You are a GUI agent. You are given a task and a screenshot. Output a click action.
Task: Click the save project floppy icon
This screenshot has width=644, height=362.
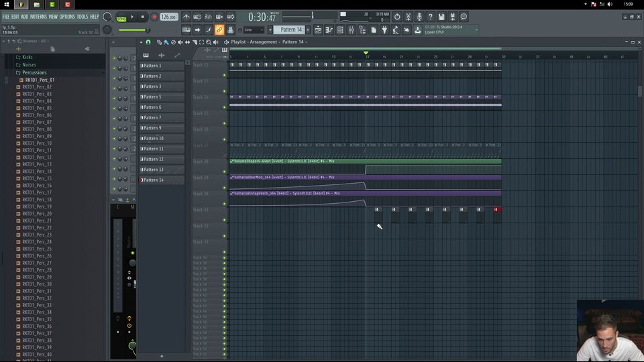point(441,17)
